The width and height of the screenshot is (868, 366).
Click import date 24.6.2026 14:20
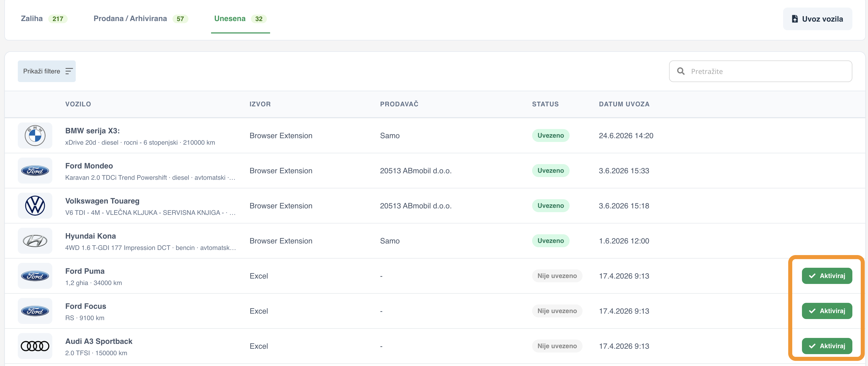click(626, 135)
